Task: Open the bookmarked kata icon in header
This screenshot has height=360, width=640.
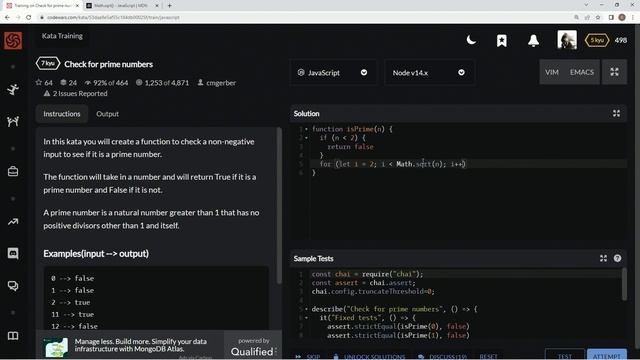Action: 502,40
